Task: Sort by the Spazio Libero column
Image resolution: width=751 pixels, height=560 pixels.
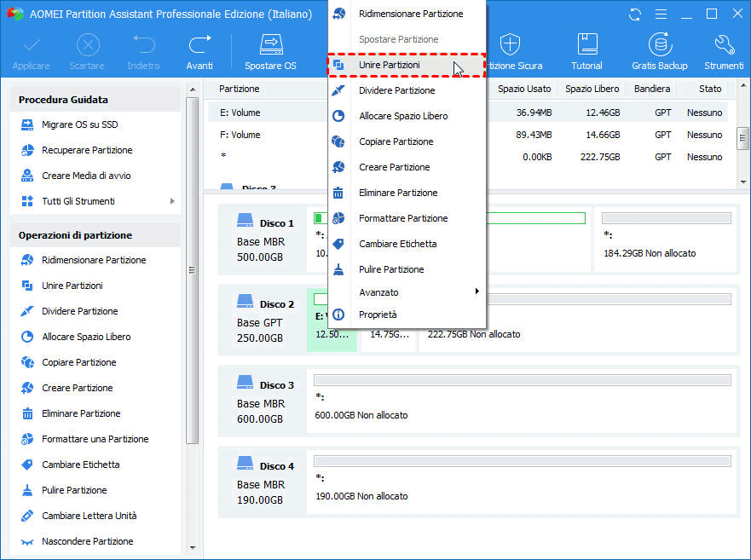Action: (x=592, y=89)
